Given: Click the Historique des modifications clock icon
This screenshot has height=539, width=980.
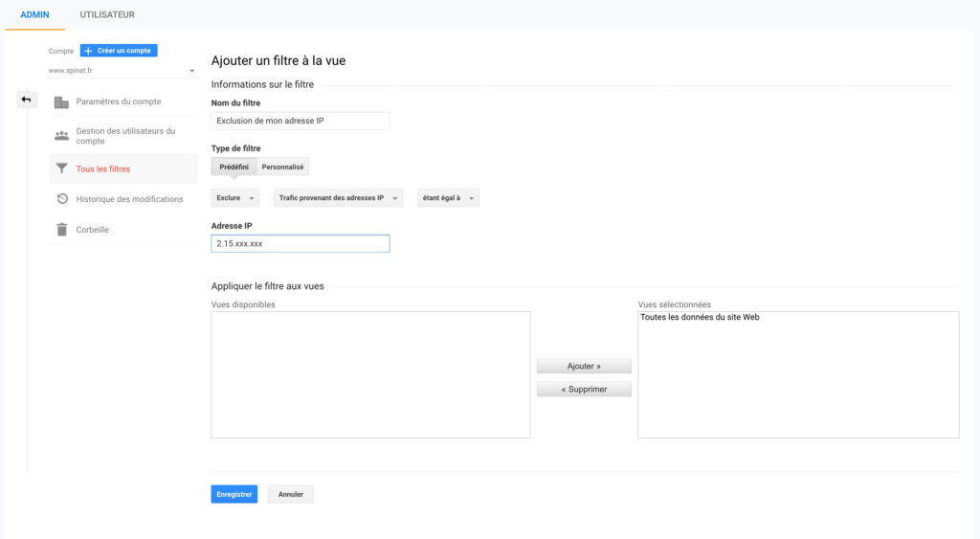Looking at the screenshot, I should point(61,199).
